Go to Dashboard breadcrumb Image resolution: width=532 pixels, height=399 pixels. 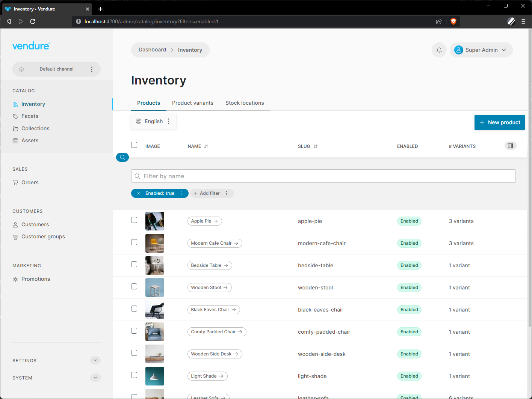[152, 50]
